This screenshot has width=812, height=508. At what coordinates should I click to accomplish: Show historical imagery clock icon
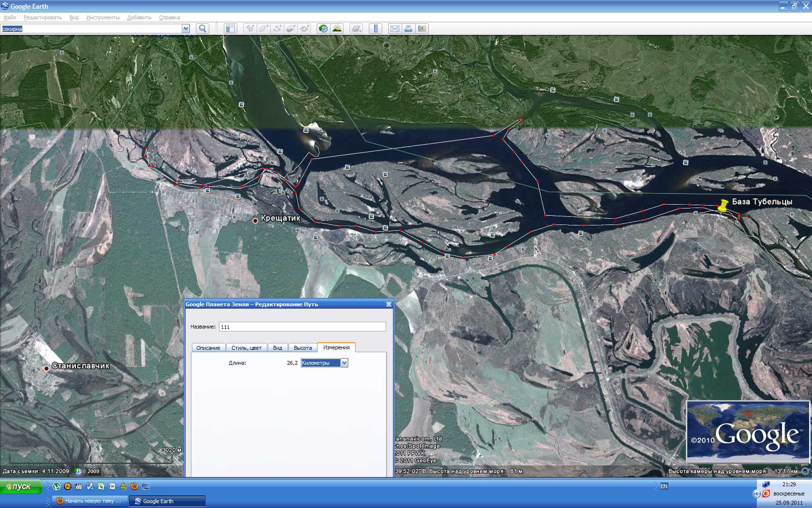(x=323, y=29)
